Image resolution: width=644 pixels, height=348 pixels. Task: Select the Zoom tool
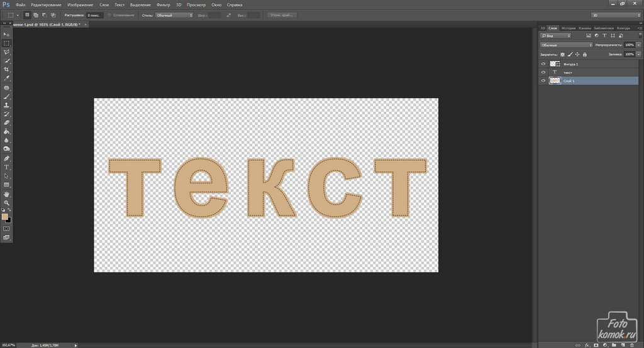(x=6, y=203)
